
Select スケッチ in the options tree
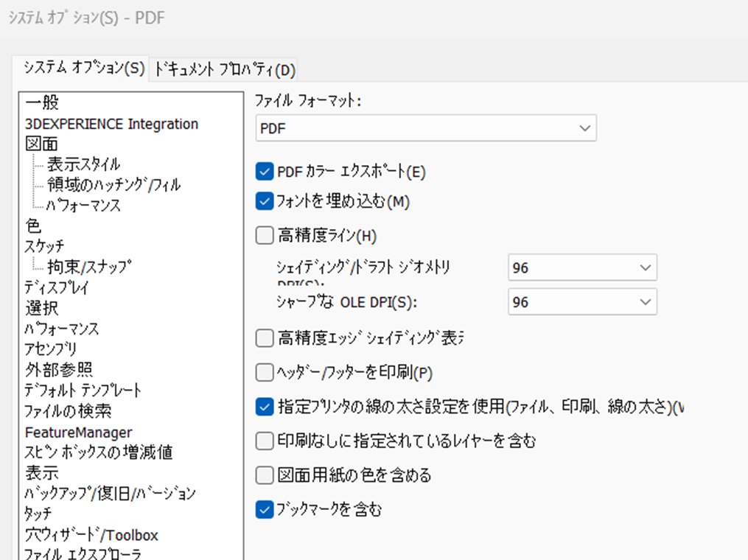click(44, 246)
